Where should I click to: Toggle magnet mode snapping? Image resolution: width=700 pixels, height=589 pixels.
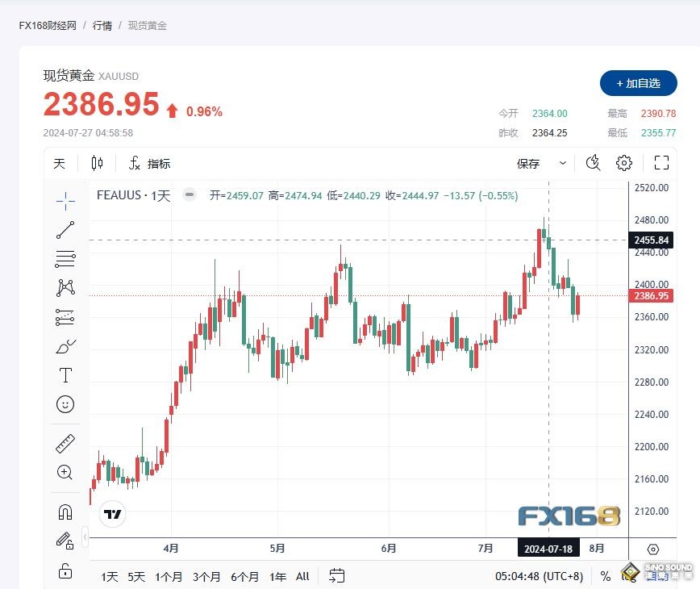click(x=65, y=512)
